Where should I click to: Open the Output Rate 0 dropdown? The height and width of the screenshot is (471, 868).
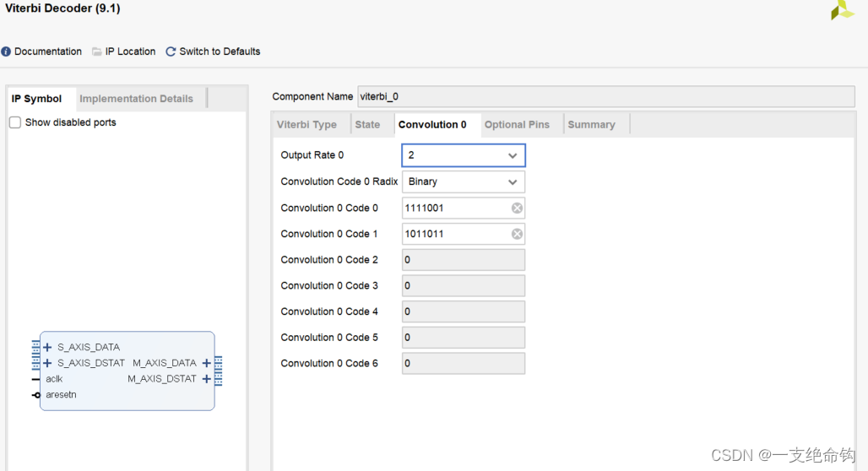[x=464, y=155]
